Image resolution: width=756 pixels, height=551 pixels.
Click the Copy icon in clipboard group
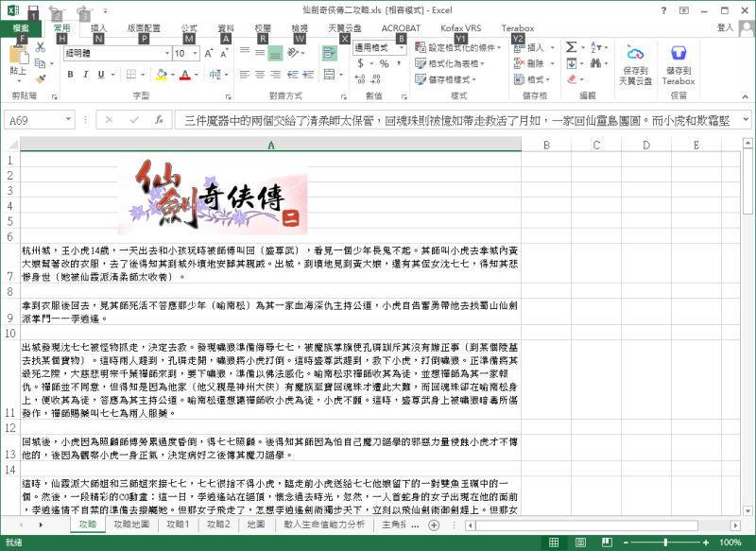(40, 63)
